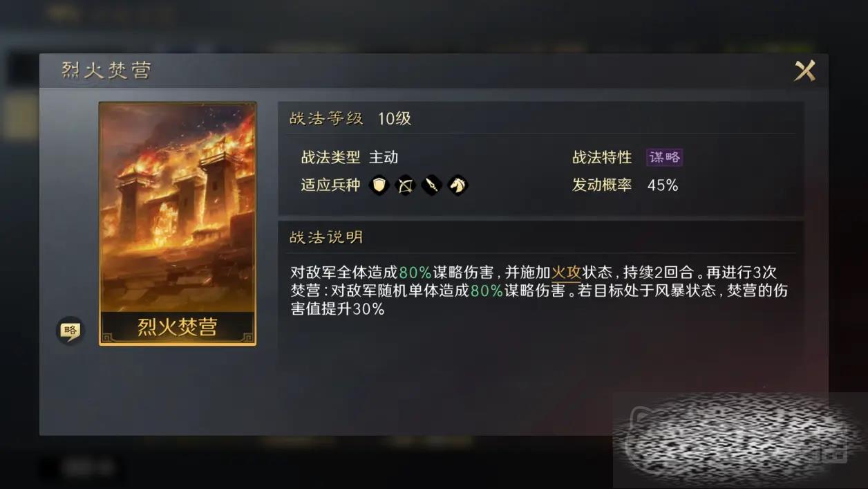
Task: Close the 烈火焚营 tactic panel
Action: [x=804, y=71]
